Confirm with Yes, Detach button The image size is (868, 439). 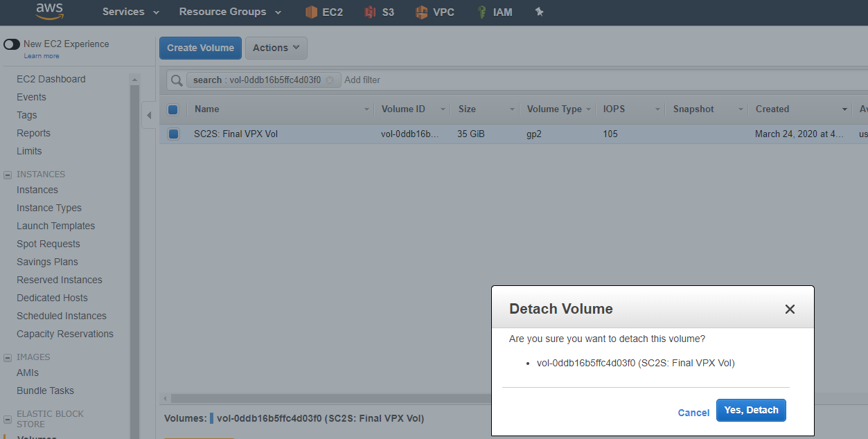pyautogui.click(x=751, y=410)
